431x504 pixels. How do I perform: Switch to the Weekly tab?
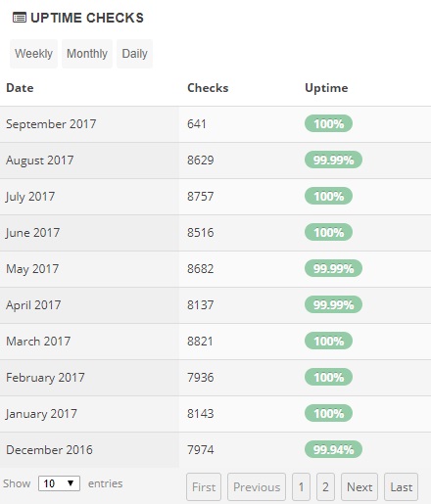[x=33, y=54]
